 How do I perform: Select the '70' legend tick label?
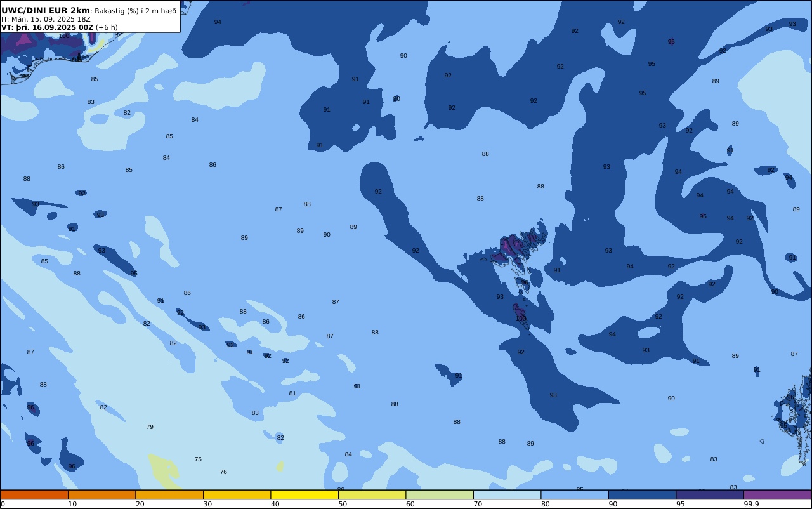[x=478, y=504]
